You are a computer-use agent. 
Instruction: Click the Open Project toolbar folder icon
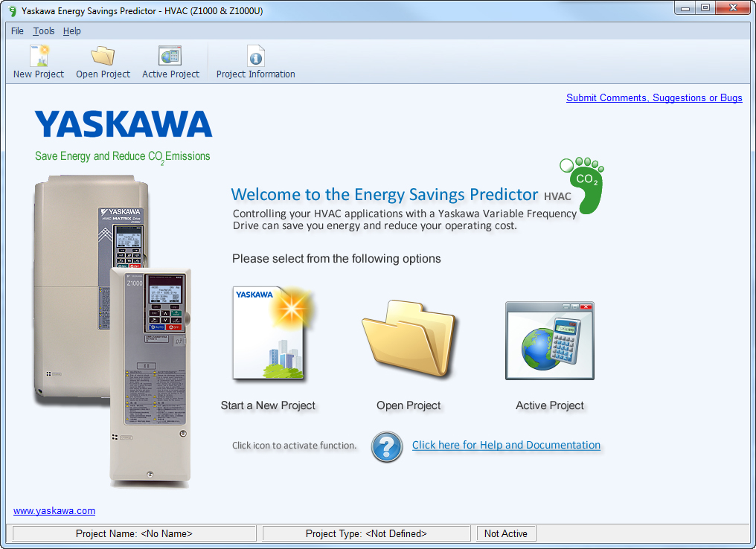click(x=103, y=56)
